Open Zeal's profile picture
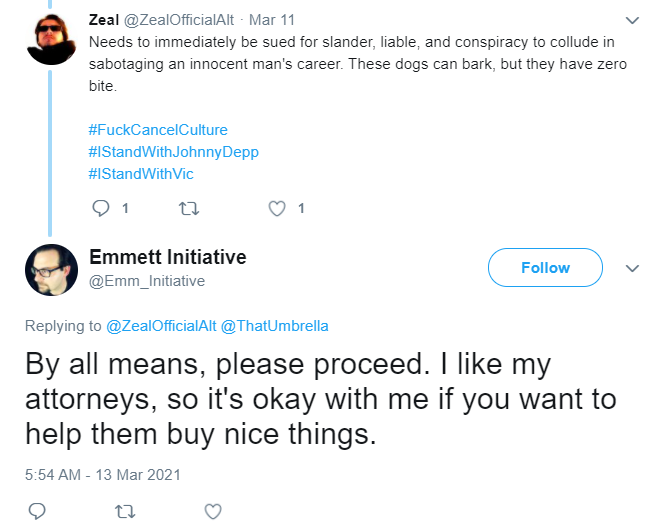667x529 pixels. (x=51, y=39)
